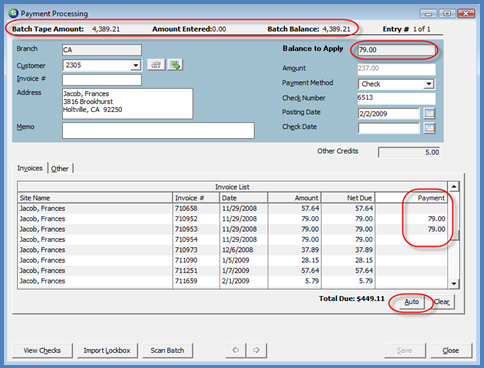Image resolution: width=484 pixels, height=368 pixels.
Task: Click the Payment Processing app icon in title bar
Action: (13, 13)
